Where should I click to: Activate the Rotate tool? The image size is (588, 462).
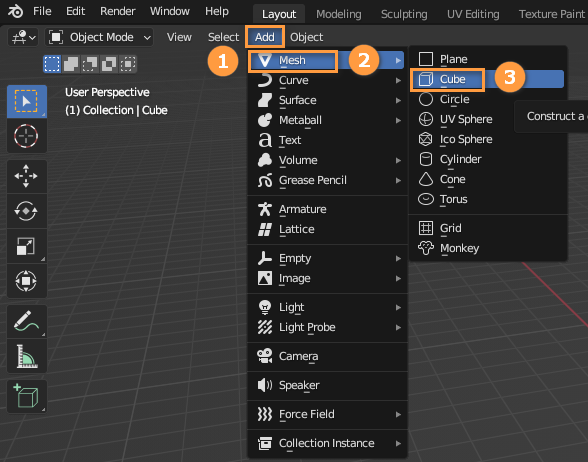(x=27, y=211)
